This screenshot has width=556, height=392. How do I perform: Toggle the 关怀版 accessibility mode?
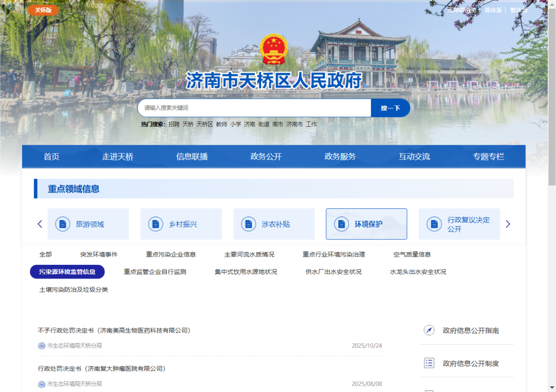[x=43, y=10]
